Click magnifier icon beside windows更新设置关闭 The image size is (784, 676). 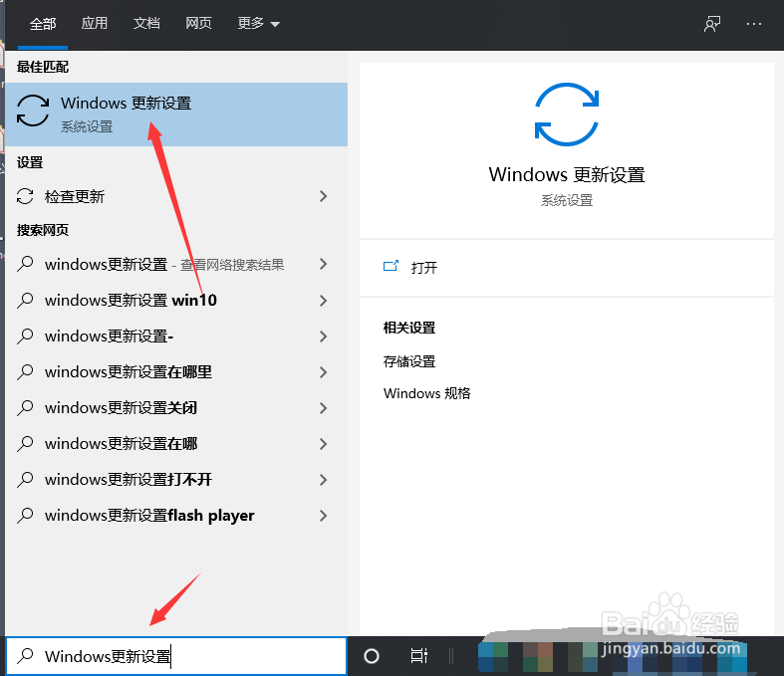click(x=25, y=408)
